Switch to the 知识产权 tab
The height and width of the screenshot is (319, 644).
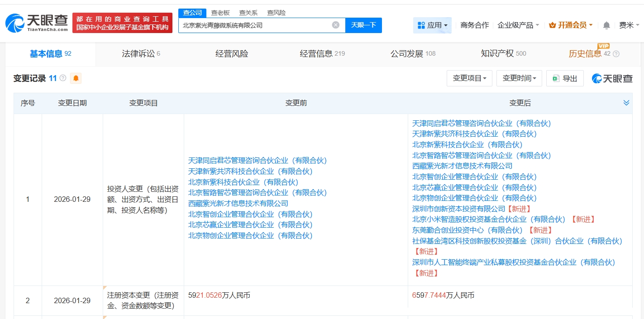click(x=503, y=54)
